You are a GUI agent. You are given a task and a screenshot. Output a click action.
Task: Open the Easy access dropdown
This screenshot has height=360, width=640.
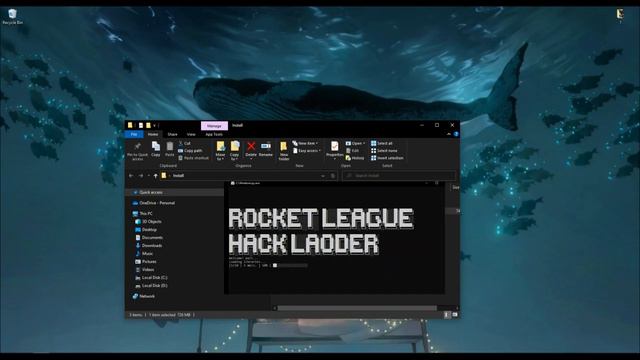pos(307,151)
